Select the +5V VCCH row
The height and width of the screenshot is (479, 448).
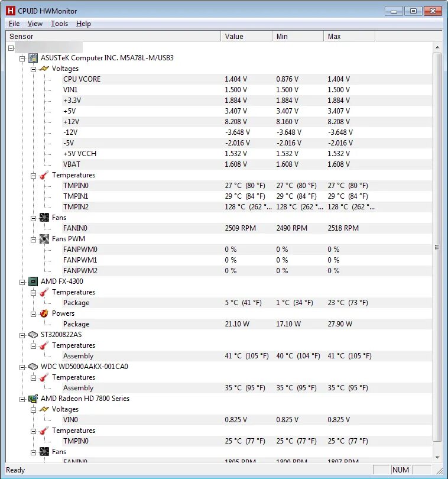246,154
